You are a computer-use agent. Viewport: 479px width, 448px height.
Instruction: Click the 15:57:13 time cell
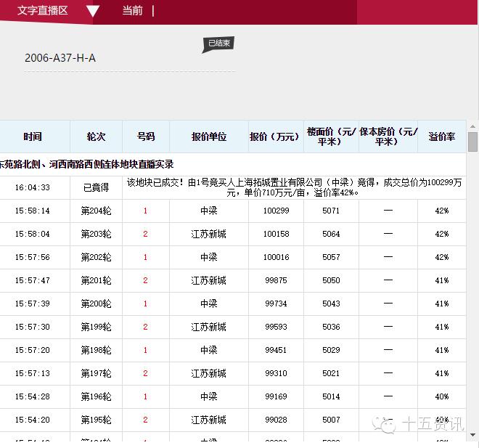click(33, 373)
